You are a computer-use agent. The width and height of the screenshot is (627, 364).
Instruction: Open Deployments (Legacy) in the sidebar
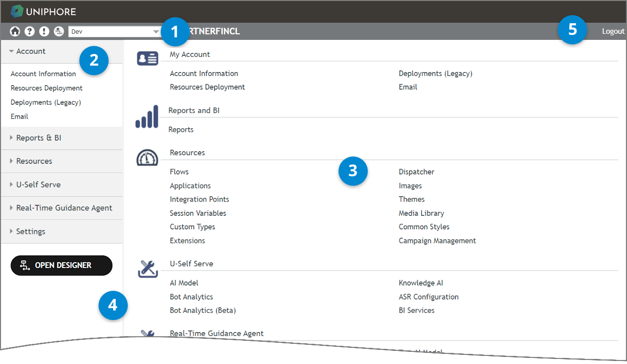pyautogui.click(x=46, y=102)
